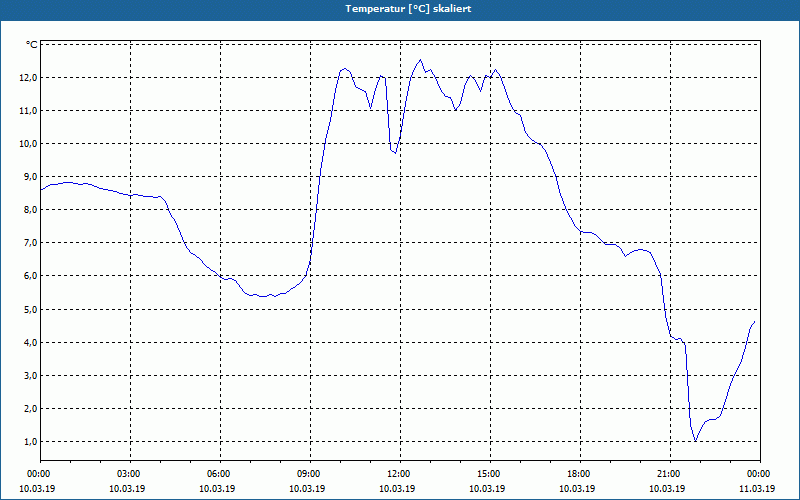800x500 pixels.
Task: Click the '18:00' time axis label
Action: (580, 474)
